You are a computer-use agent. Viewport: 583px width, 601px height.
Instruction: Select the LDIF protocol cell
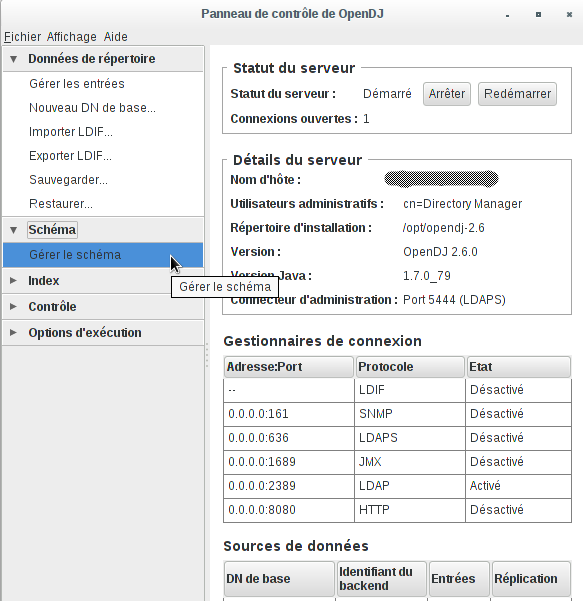[410, 390]
